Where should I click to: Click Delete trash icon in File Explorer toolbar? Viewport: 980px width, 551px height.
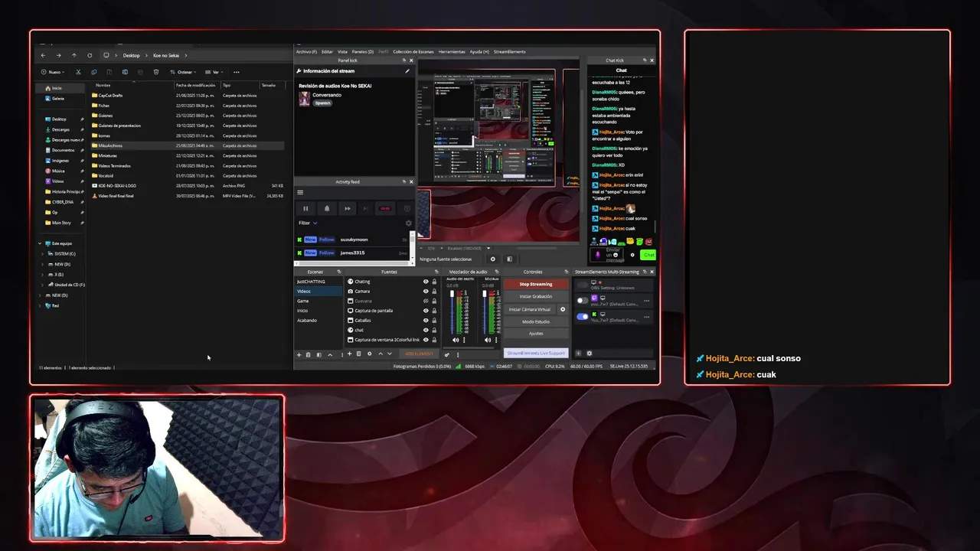tap(156, 72)
